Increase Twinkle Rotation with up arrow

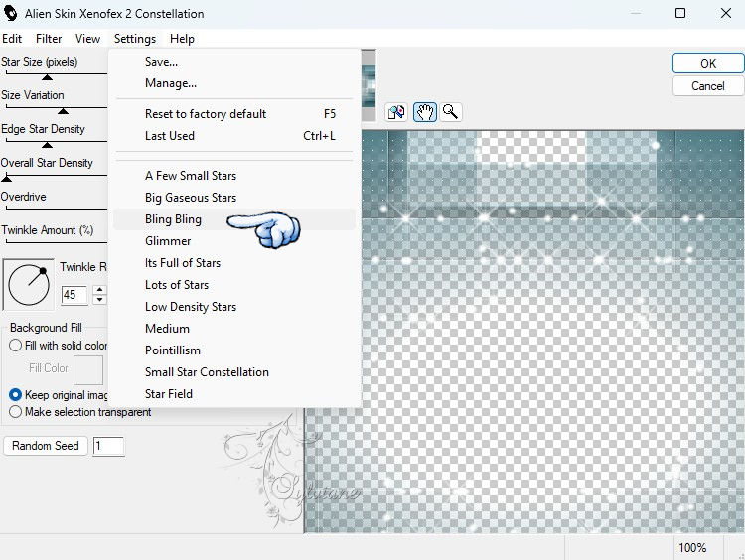coord(99,290)
